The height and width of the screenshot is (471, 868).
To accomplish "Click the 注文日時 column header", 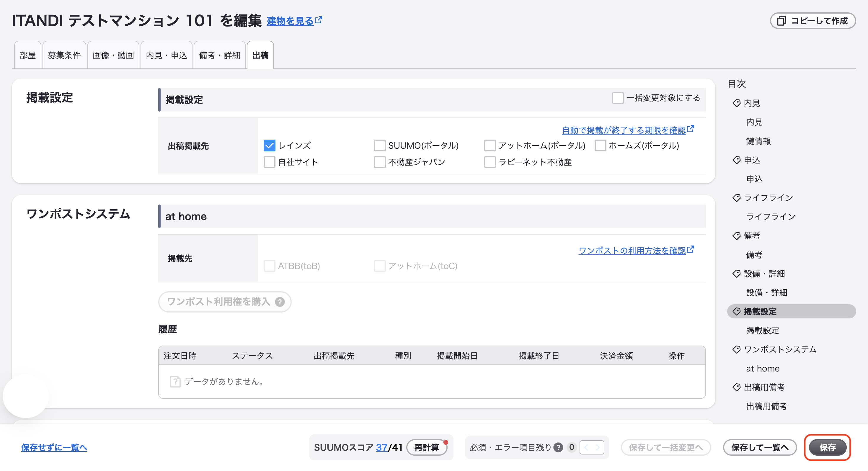I will point(180,356).
